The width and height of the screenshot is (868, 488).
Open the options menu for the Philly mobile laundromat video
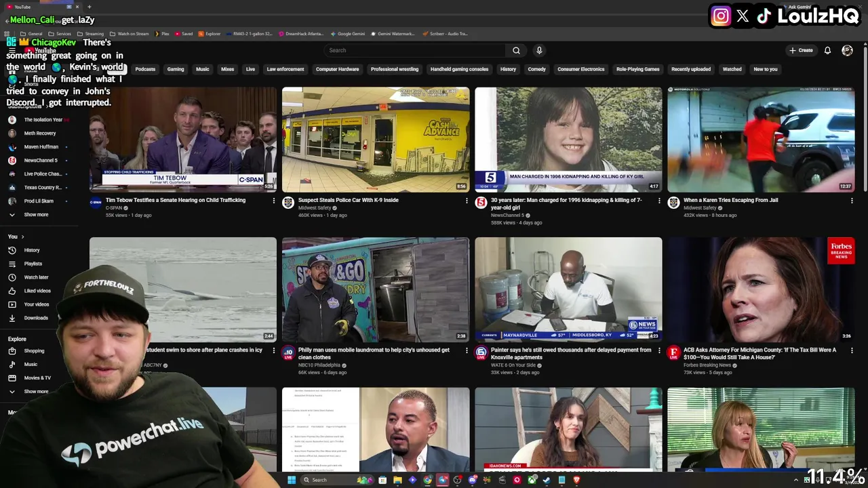point(467,350)
